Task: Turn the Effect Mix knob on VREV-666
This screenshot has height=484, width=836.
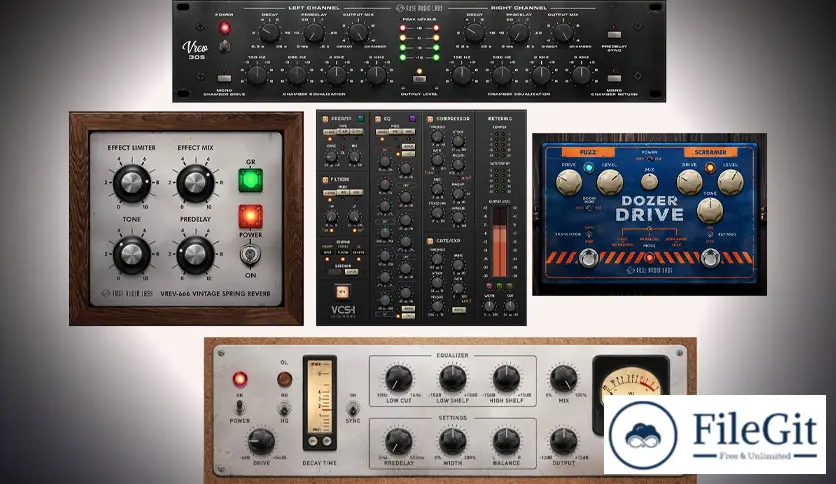Action: point(195,183)
